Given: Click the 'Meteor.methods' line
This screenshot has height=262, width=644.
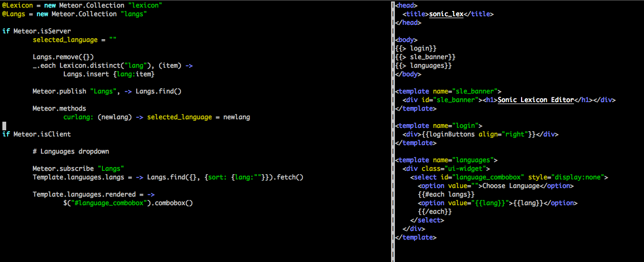Looking at the screenshot, I should pyautogui.click(x=59, y=108).
